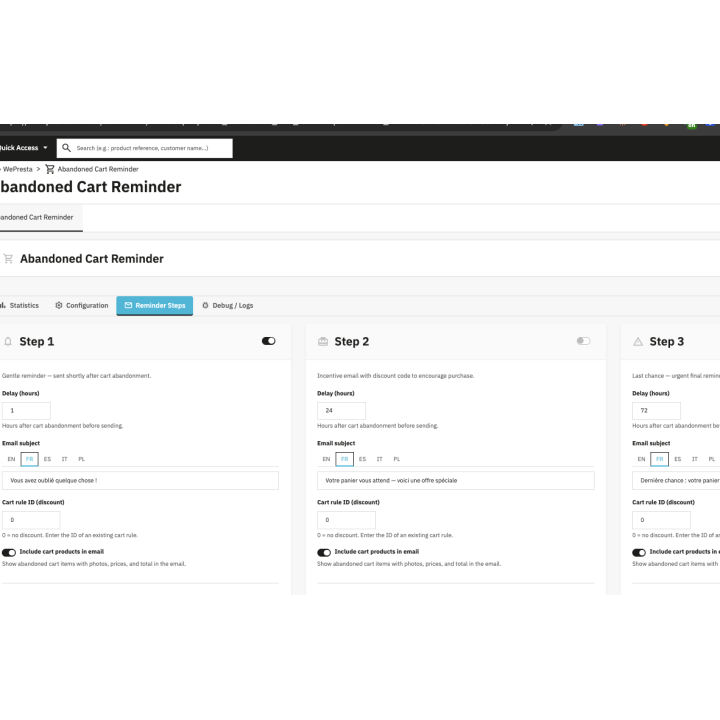Click the warning triangle icon beside Step 3
Screen dimensions: 720x720
tap(638, 341)
